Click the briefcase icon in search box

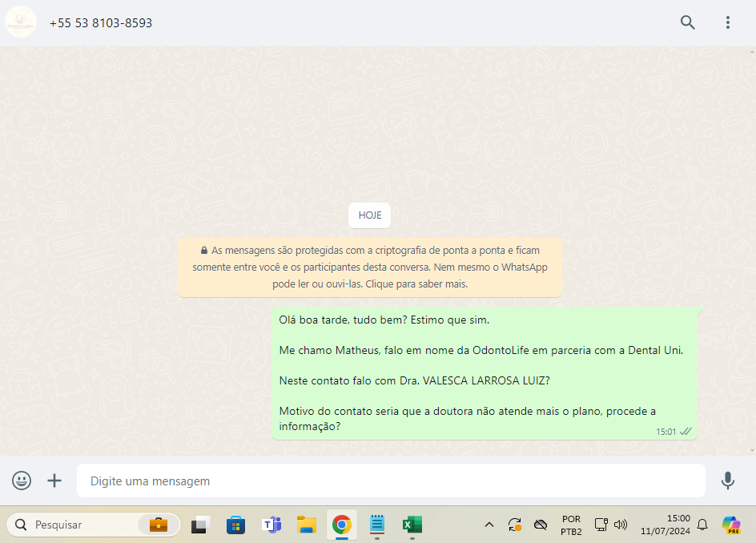158,525
